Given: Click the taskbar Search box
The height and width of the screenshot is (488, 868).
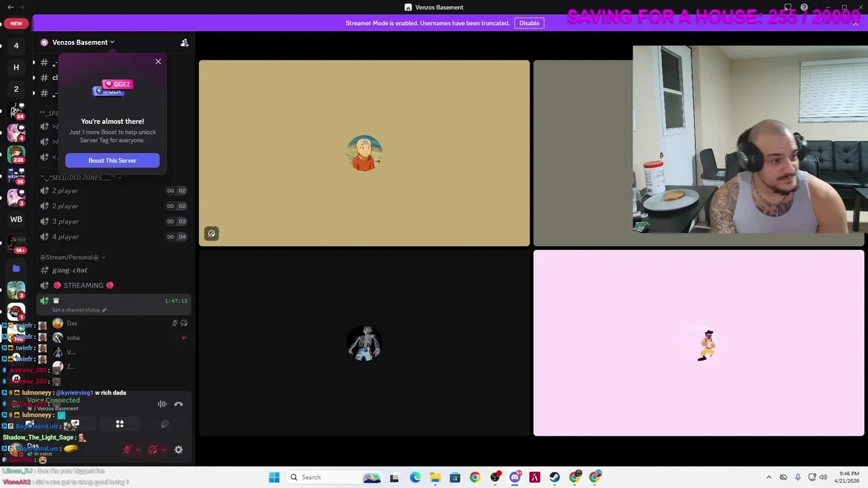Looking at the screenshot, I should [335, 477].
